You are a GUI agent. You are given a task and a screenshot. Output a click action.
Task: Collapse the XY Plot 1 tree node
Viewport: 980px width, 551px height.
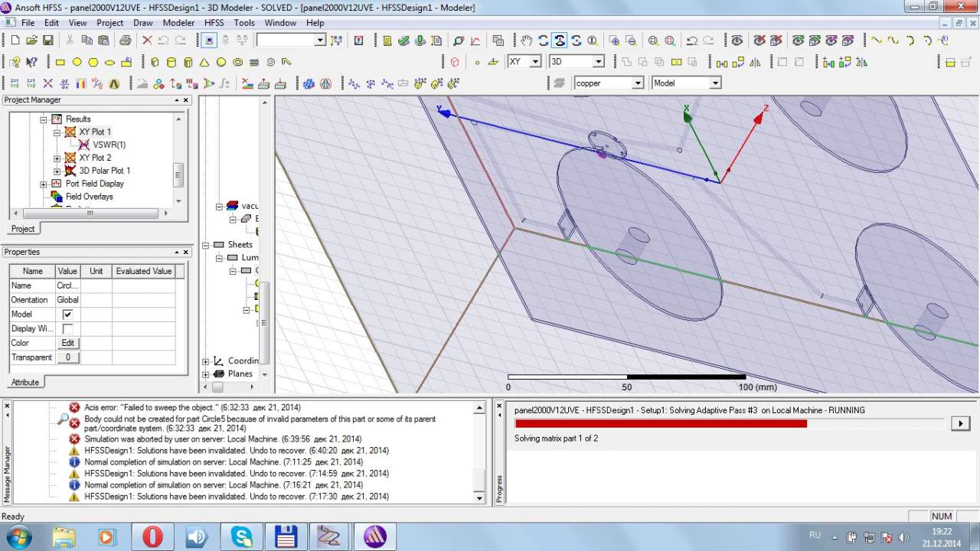[57, 132]
